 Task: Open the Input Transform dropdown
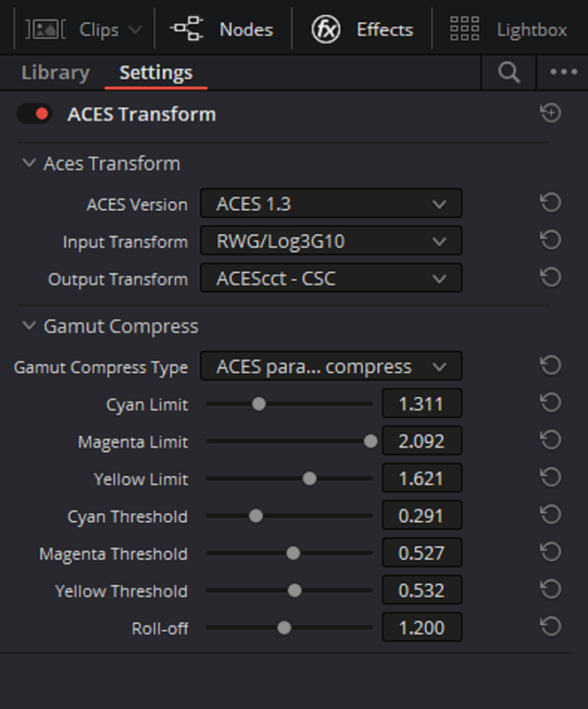pyautogui.click(x=331, y=241)
